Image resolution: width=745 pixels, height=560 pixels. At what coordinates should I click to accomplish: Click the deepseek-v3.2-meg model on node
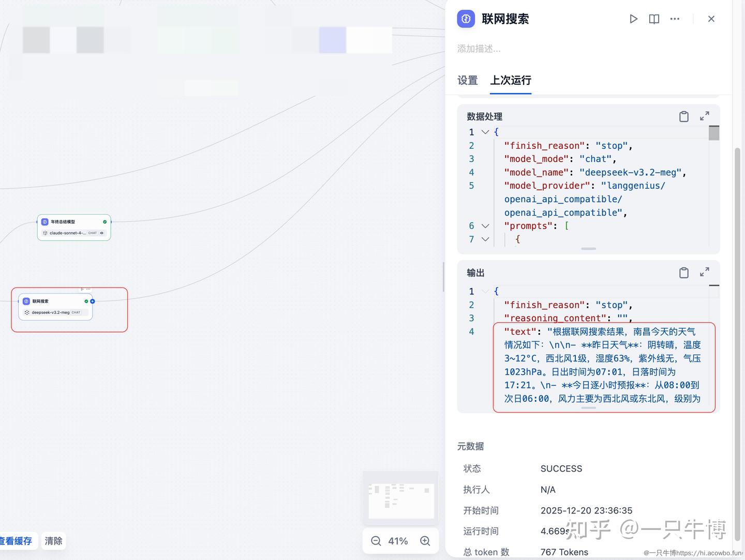tap(51, 312)
